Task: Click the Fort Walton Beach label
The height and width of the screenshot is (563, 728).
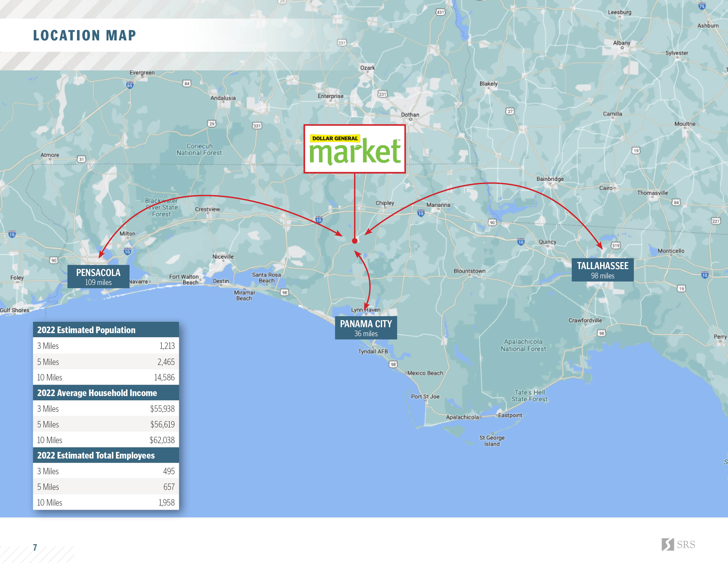Action: point(184,280)
